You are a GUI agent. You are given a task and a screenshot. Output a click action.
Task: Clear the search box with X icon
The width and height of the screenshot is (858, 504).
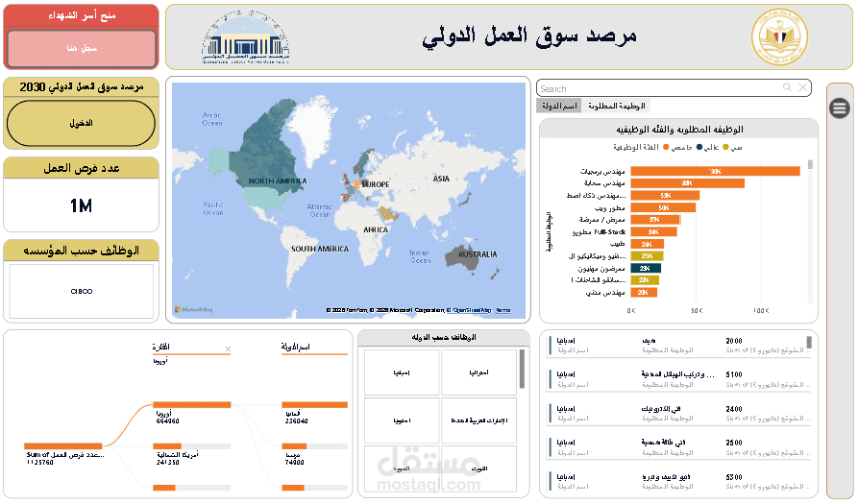click(x=802, y=87)
